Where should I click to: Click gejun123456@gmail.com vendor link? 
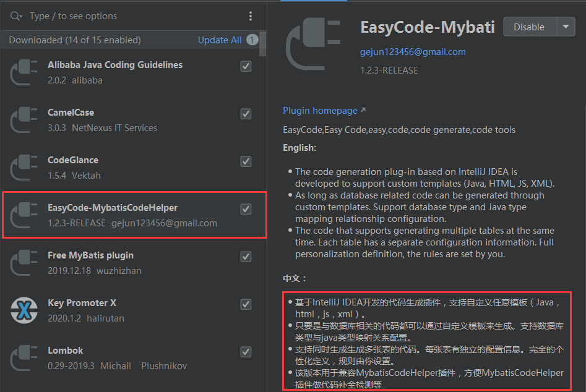click(x=413, y=52)
